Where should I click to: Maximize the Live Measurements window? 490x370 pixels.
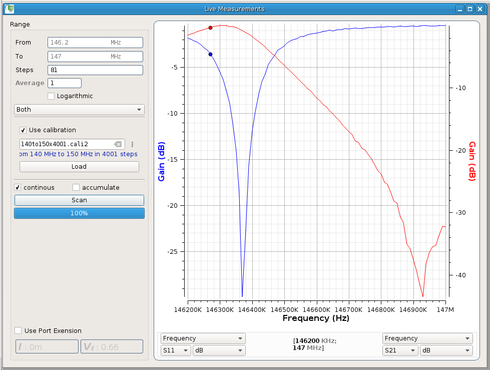point(470,9)
